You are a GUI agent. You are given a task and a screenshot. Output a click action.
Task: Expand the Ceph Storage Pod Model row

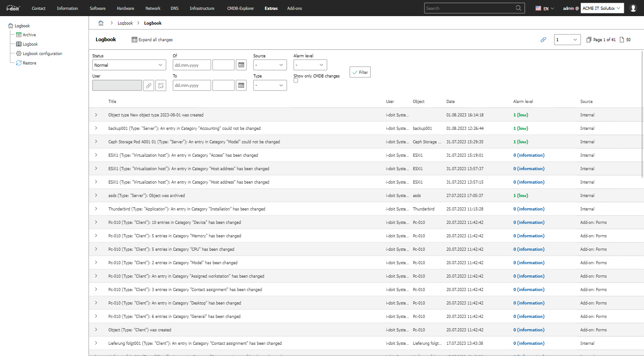pyautogui.click(x=96, y=142)
